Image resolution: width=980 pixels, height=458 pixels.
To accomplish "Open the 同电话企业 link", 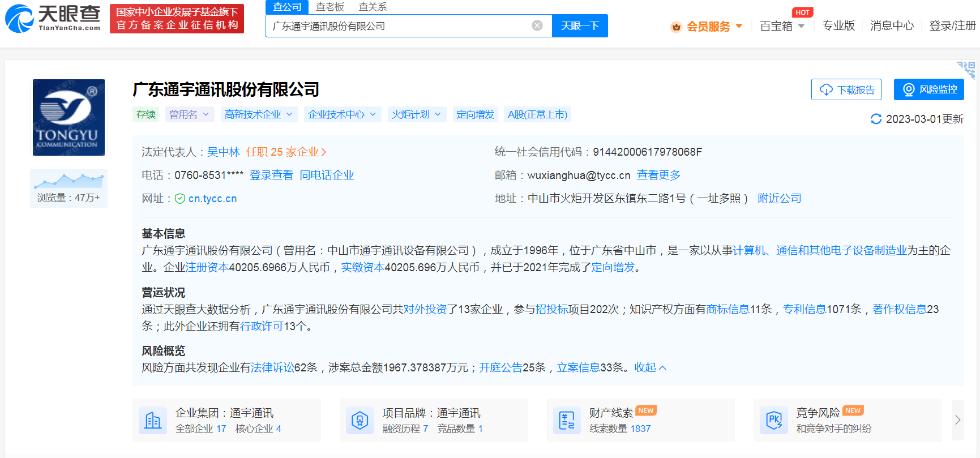I will [327, 175].
